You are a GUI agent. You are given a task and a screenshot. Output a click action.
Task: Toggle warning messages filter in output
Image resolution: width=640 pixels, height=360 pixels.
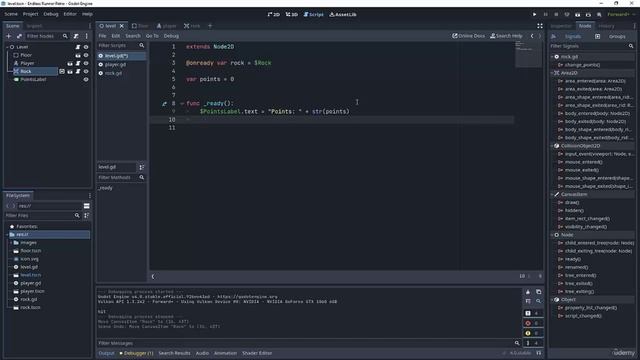click(532, 333)
